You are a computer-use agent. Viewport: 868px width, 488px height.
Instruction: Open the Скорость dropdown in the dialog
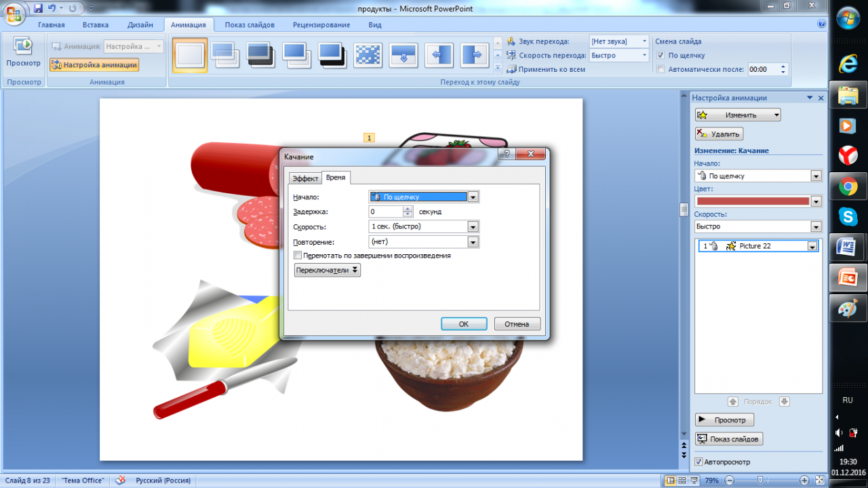pyautogui.click(x=473, y=226)
